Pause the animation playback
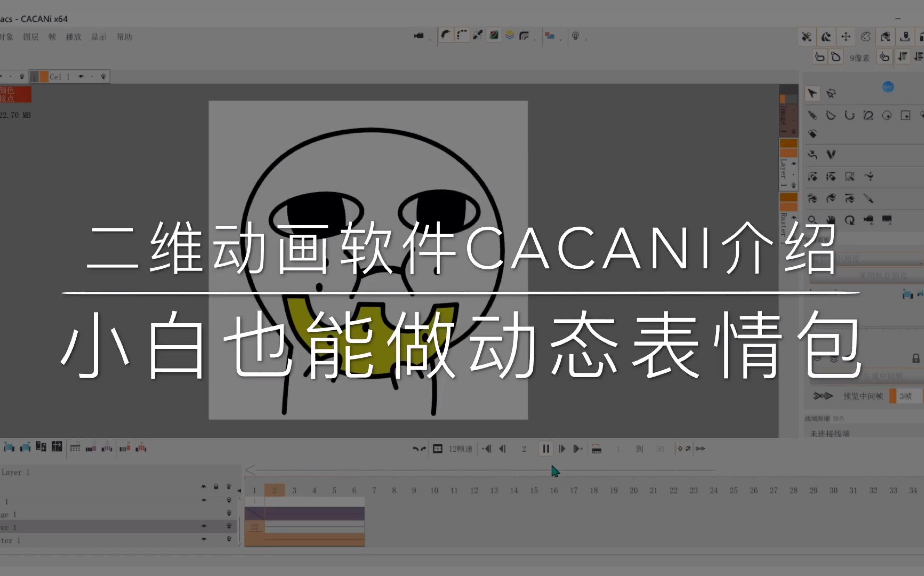 [x=546, y=449]
